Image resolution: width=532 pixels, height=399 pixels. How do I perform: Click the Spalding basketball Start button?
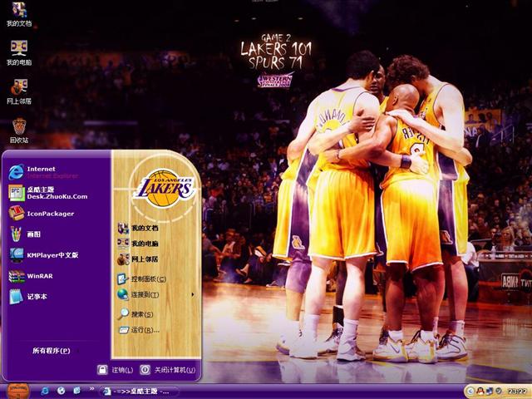click(x=18, y=392)
